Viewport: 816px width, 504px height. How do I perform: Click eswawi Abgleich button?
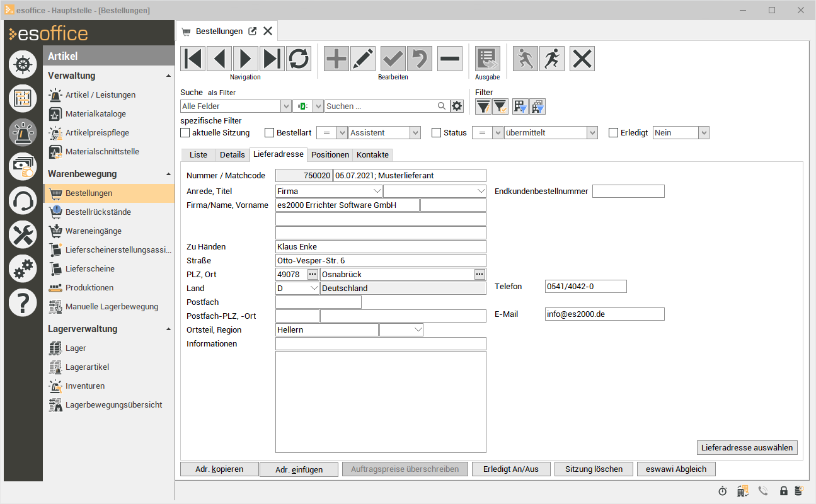click(676, 469)
